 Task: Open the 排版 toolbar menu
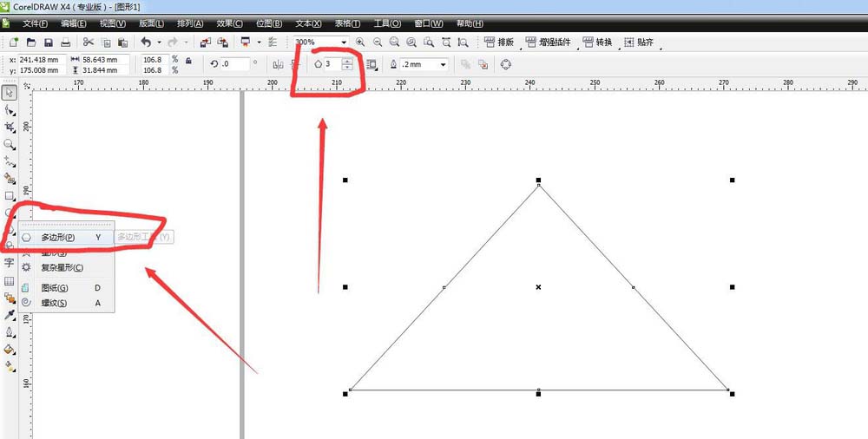pos(500,42)
